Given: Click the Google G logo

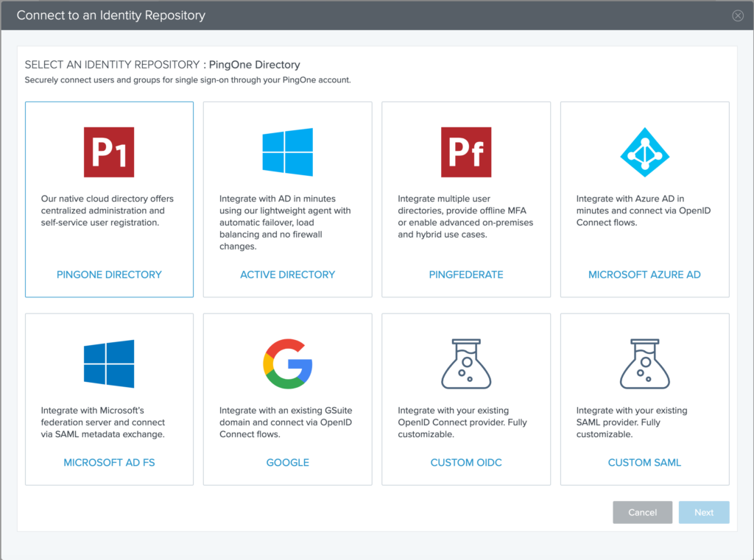Looking at the screenshot, I should pyautogui.click(x=287, y=363).
